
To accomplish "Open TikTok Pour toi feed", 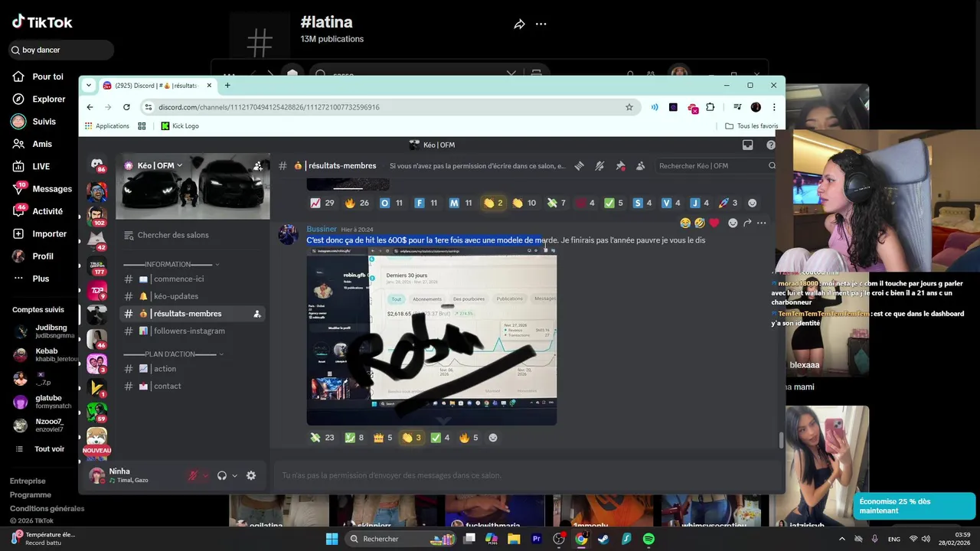I will (x=38, y=77).
